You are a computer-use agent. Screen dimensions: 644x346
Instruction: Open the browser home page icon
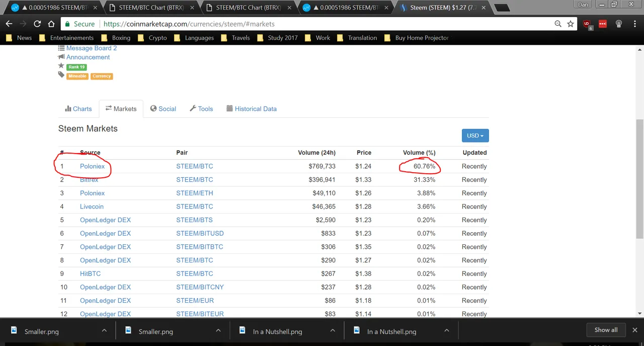click(x=51, y=24)
